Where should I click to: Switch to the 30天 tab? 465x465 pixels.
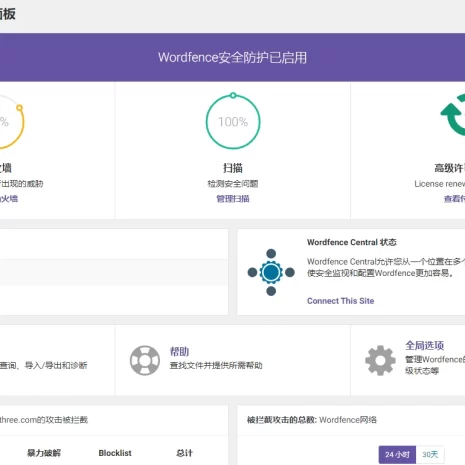click(x=430, y=455)
